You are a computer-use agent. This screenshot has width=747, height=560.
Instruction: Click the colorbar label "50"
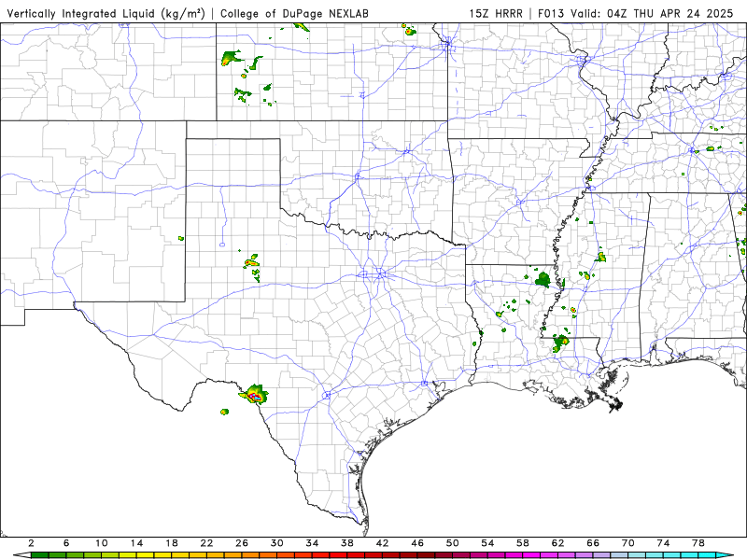click(453, 543)
